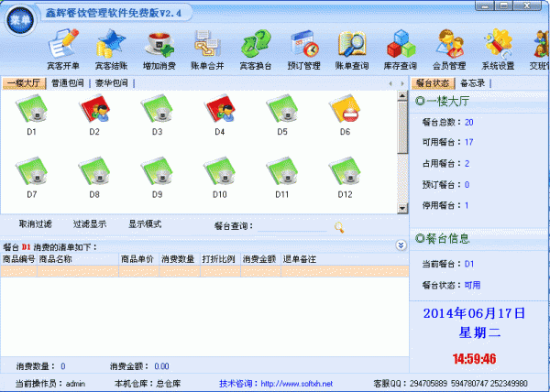Screen dimensions: 550x392
Task: Click the 商品单价 column header
Action: 139,259
